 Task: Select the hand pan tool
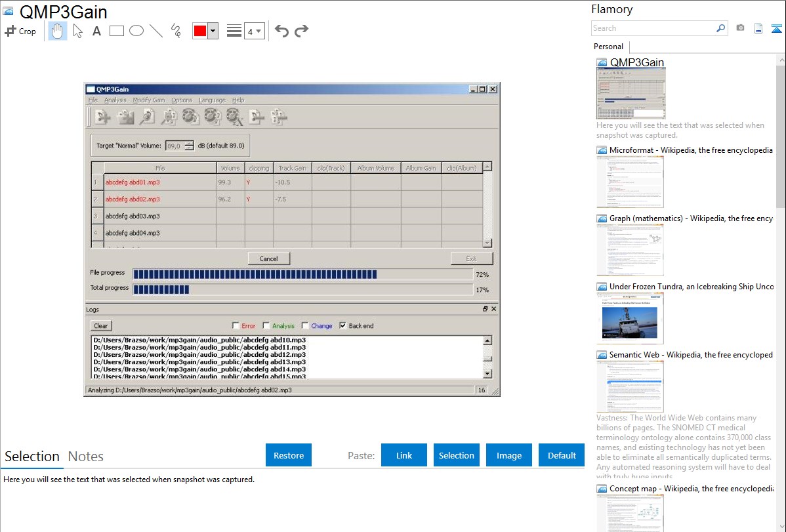[58, 31]
